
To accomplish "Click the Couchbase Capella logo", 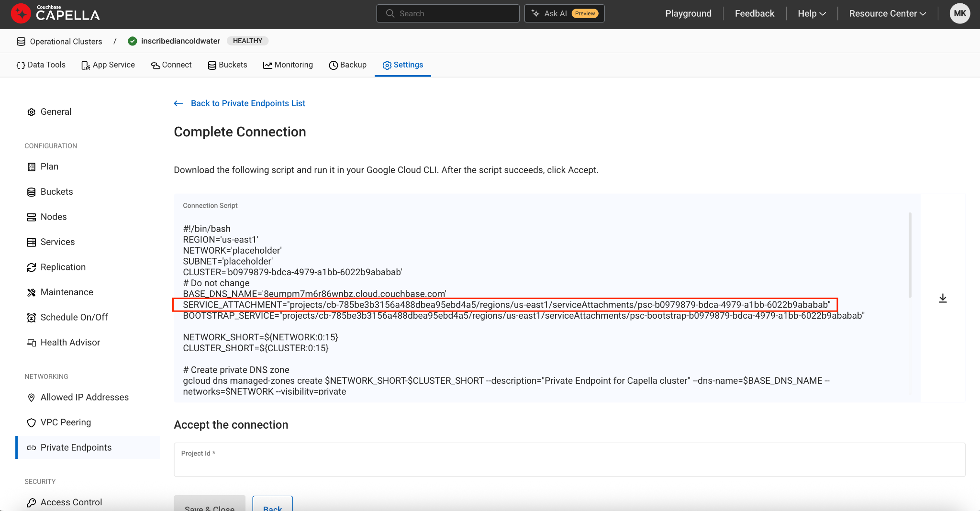I will tap(56, 13).
